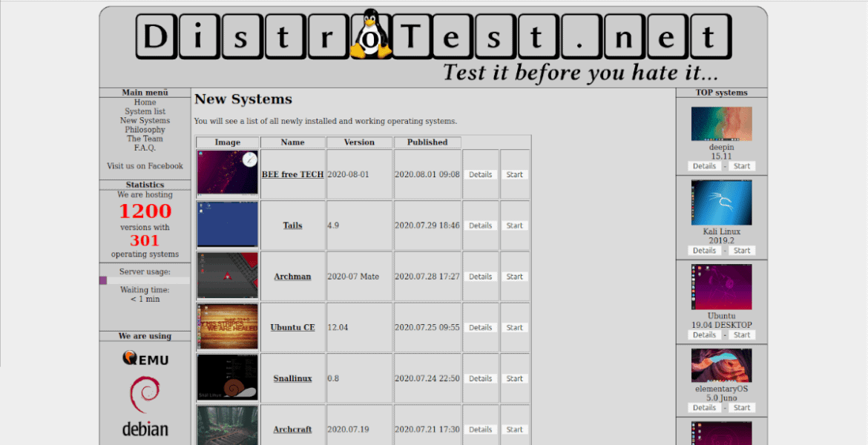The image size is (868, 445).
Task: Click the 301 operating systems count
Action: [145, 240]
